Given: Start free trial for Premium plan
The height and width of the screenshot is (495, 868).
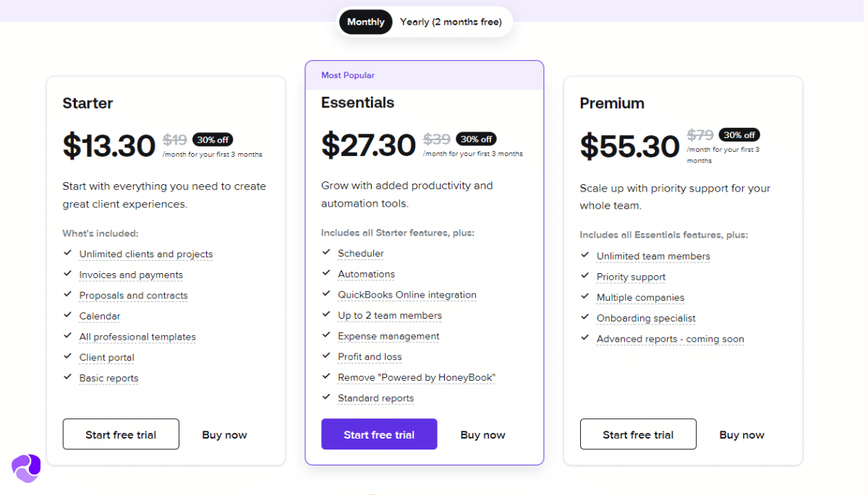Looking at the screenshot, I should pos(638,434).
